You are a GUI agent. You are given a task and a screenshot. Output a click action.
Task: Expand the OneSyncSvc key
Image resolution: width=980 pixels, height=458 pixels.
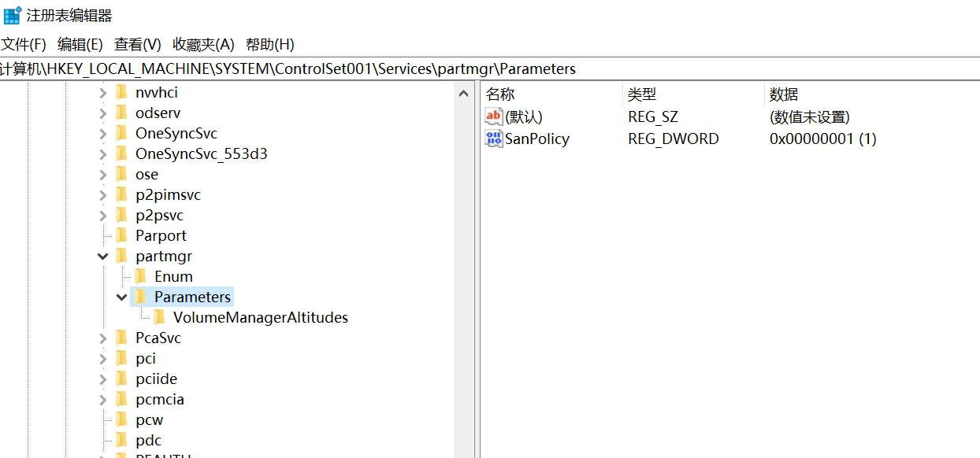[x=103, y=134]
